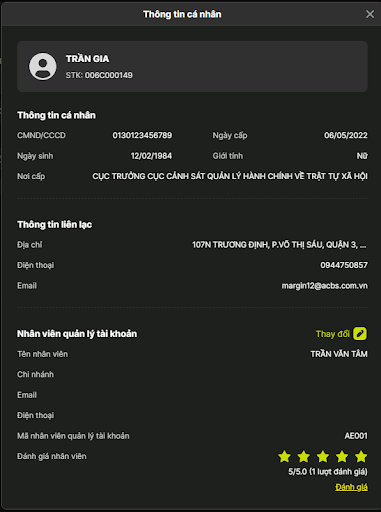Click the email margin12@acbs.com.vn

(x=325, y=286)
